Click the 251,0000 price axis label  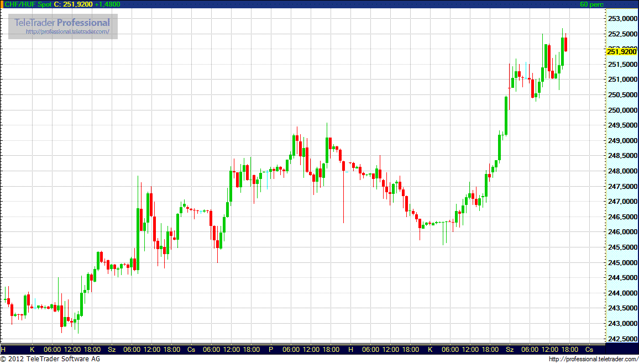[x=622, y=80]
